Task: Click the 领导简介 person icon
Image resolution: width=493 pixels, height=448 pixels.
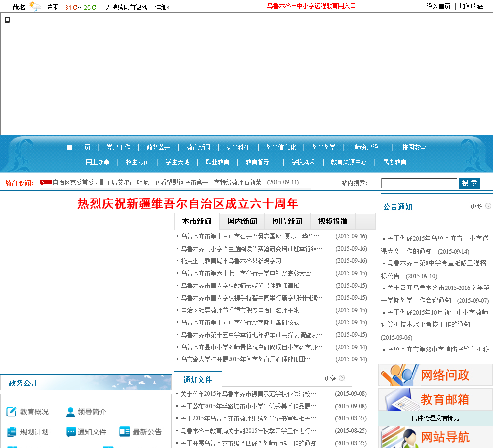Action: 71,412
